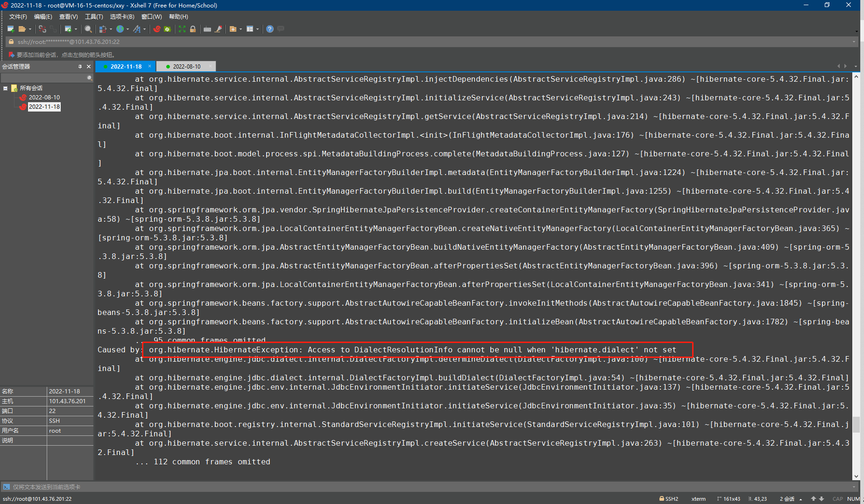Image resolution: width=864 pixels, height=504 pixels.
Task: Open dropdown next to new folder icon
Action: (241, 29)
